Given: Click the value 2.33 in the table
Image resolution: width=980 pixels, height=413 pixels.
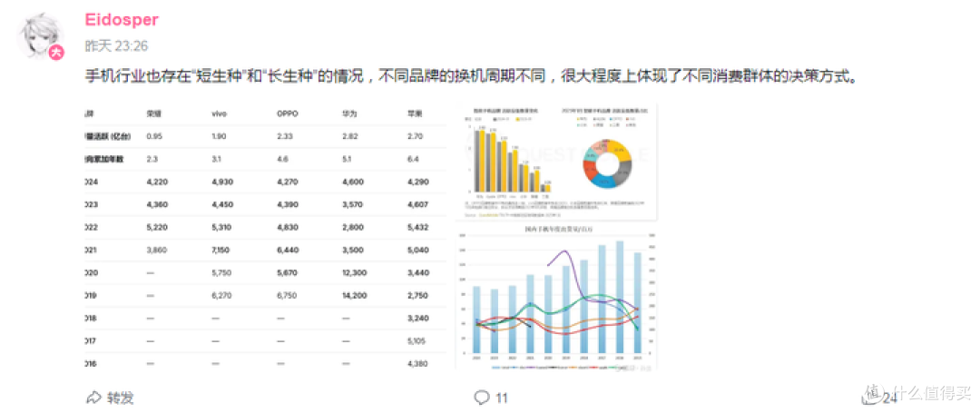Looking at the screenshot, I should click(285, 135).
